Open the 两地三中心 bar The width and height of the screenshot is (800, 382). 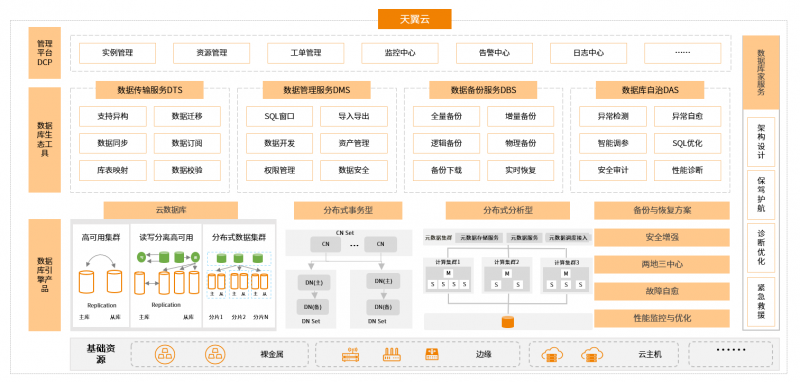click(x=662, y=265)
